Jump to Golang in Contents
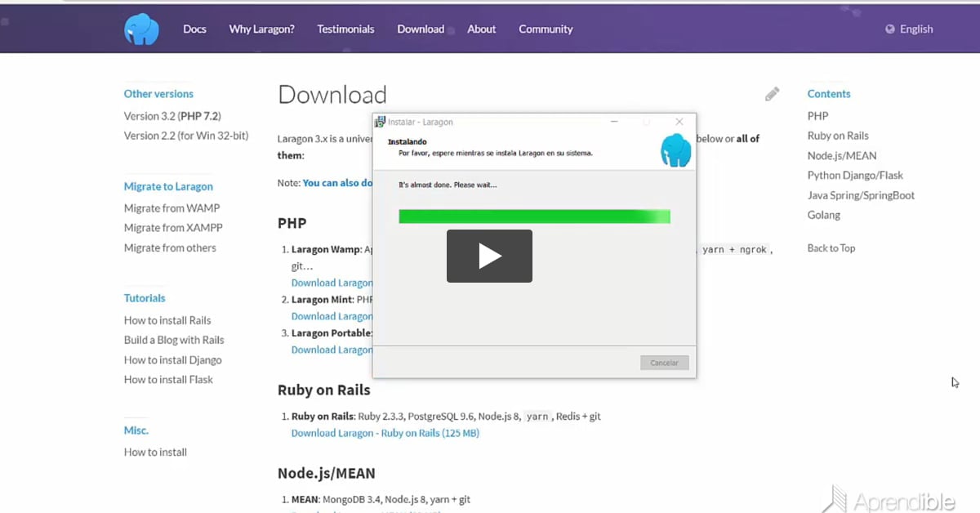This screenshot has width=980, height=513. [824, 215]
